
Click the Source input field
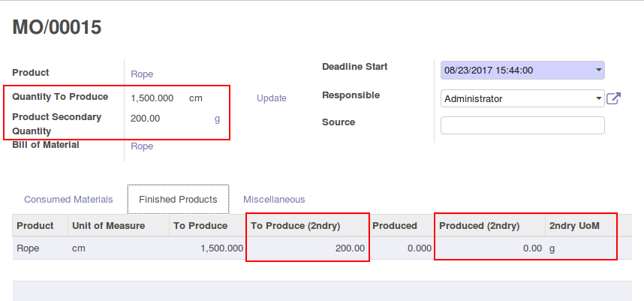point(522,125)
